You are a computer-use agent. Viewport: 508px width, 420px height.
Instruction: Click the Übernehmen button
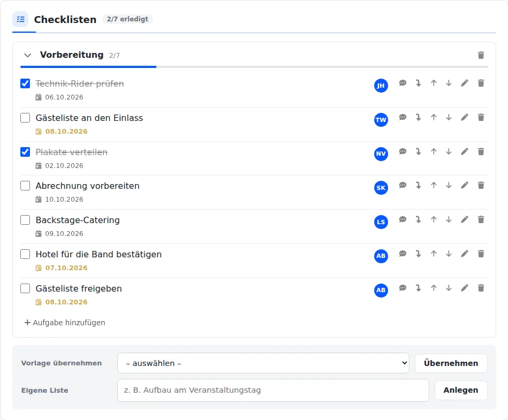(x=451, y=363)
